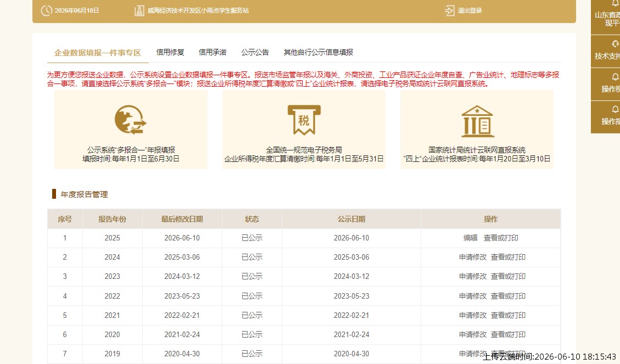Click the 公示日期 cell 2020-04-30
Viewport: 620px width, 364px height.
tap(351, 354)
